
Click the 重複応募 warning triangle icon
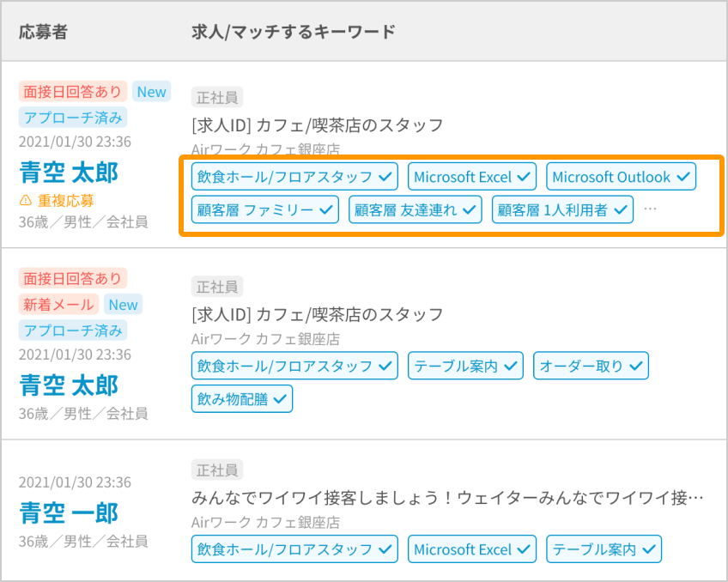pos(26,201)
